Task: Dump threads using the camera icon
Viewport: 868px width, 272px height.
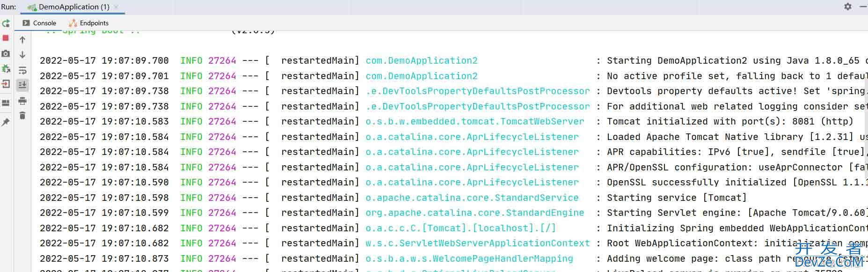Action: click(x=6, y=54)
